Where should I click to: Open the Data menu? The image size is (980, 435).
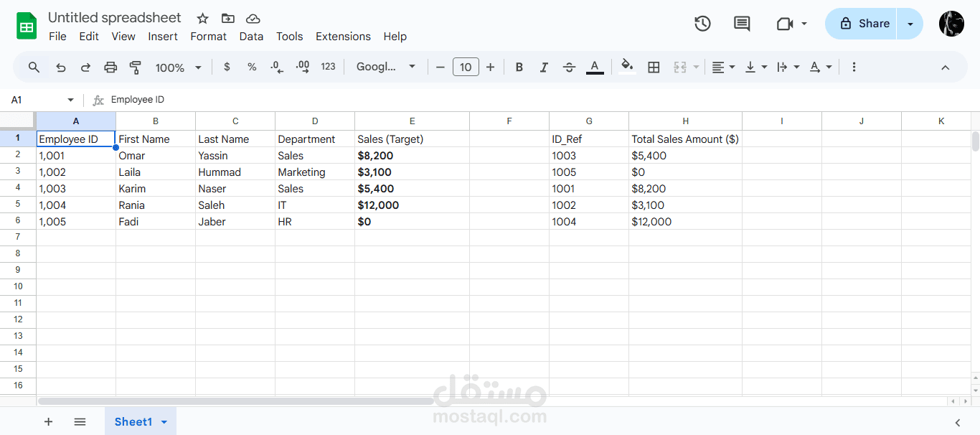[251, 36]
